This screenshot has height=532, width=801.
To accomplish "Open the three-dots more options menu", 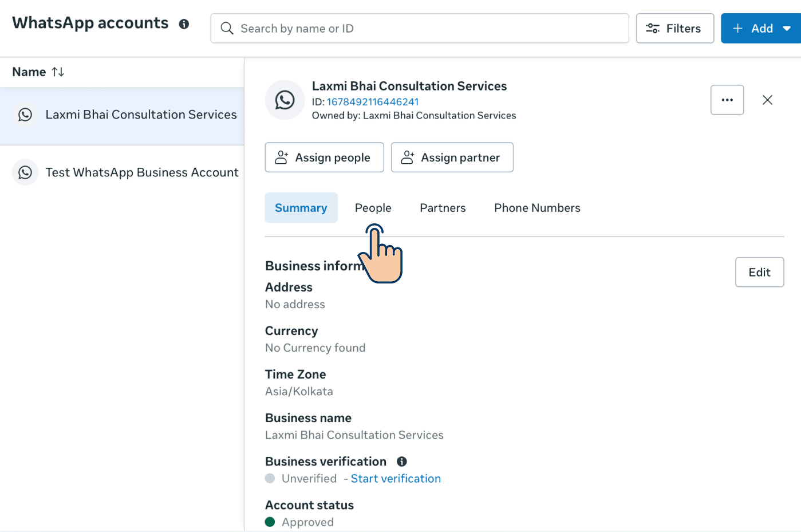I will [x=727, y=100].
